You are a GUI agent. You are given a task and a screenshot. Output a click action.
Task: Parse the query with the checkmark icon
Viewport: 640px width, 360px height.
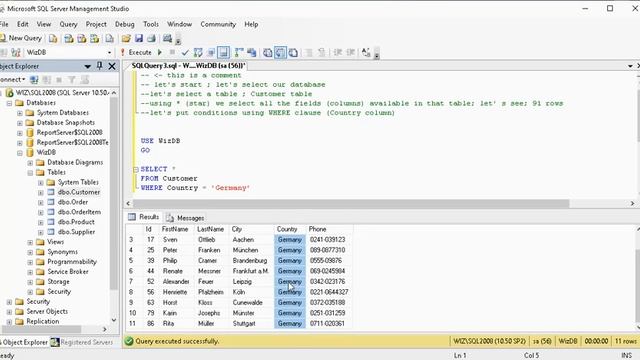185,52
